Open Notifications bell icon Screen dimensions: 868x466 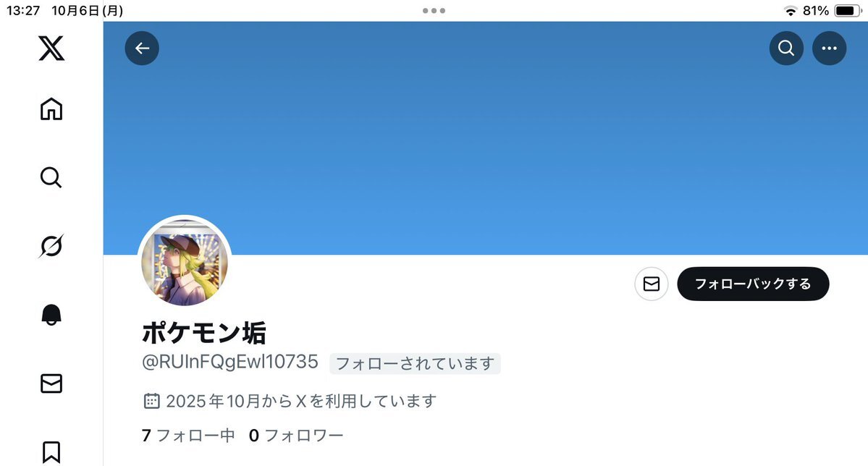tap(51, 314)
